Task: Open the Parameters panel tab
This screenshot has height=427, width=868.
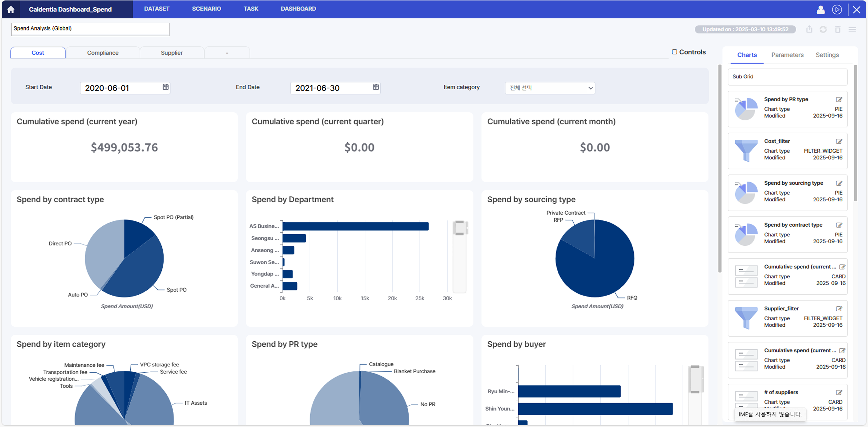Action: pos(787,55)
